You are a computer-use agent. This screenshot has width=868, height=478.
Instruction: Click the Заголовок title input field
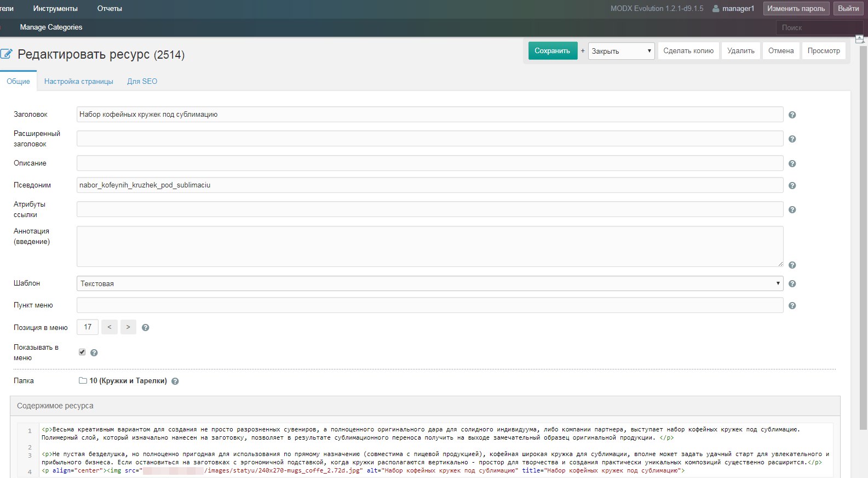(x=430, y=115)
